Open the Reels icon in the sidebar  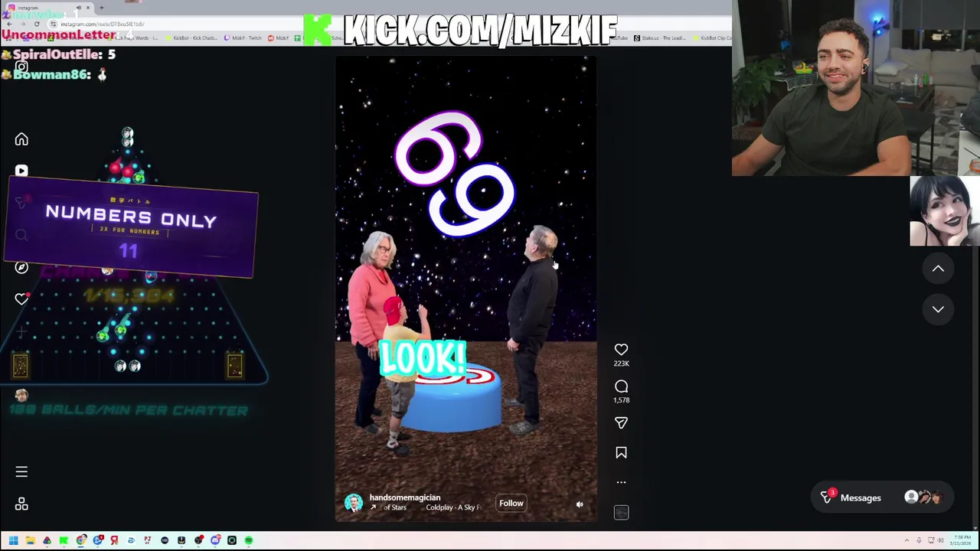click(x=21, y=171)
